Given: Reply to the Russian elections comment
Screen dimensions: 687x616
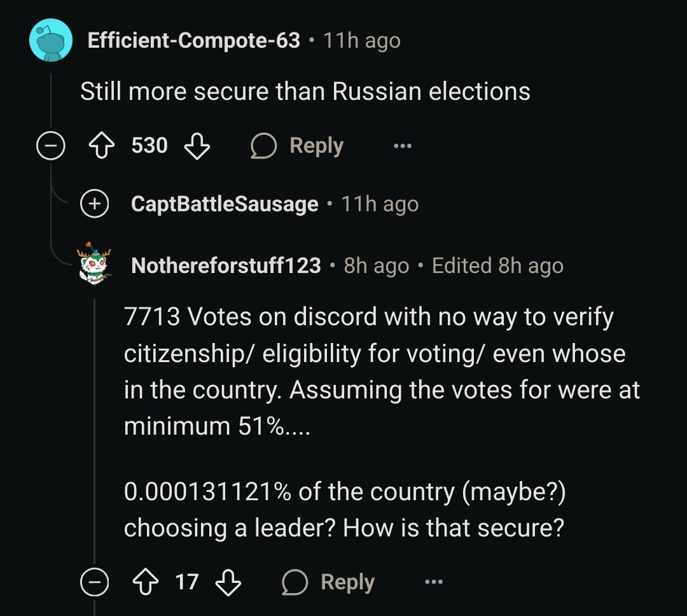Looking at the screenshot, I should tap(298, 146).
